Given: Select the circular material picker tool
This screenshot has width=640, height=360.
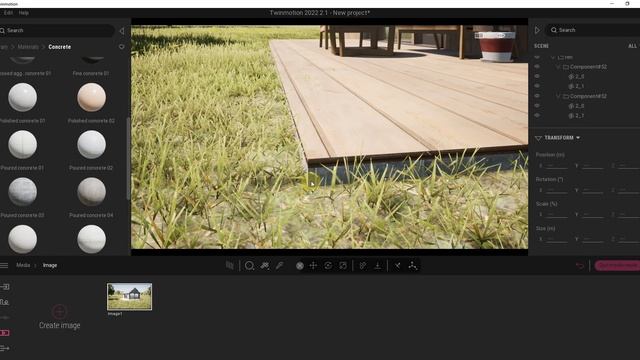Looking at the screenshot, I should click(249, 266).
